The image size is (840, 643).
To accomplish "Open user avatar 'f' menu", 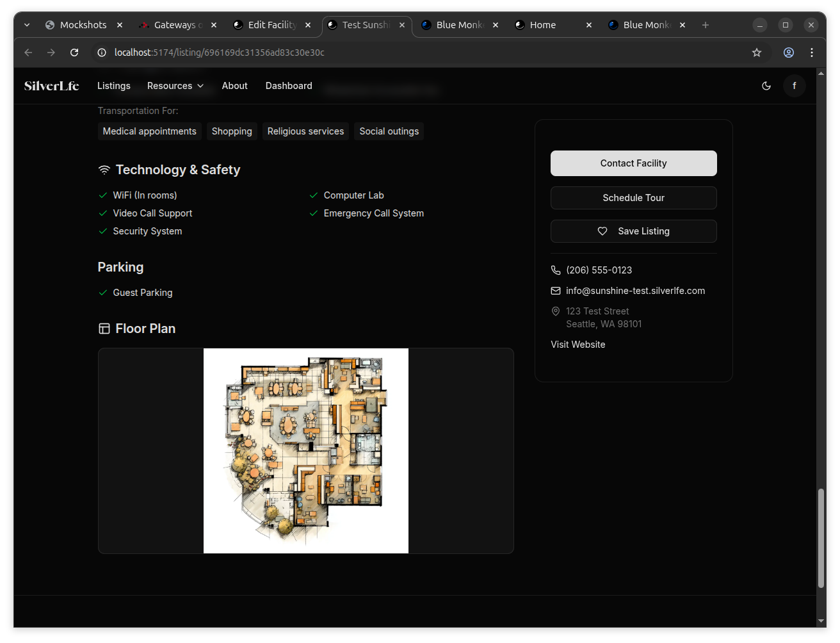I will click(x=795, y=86).
